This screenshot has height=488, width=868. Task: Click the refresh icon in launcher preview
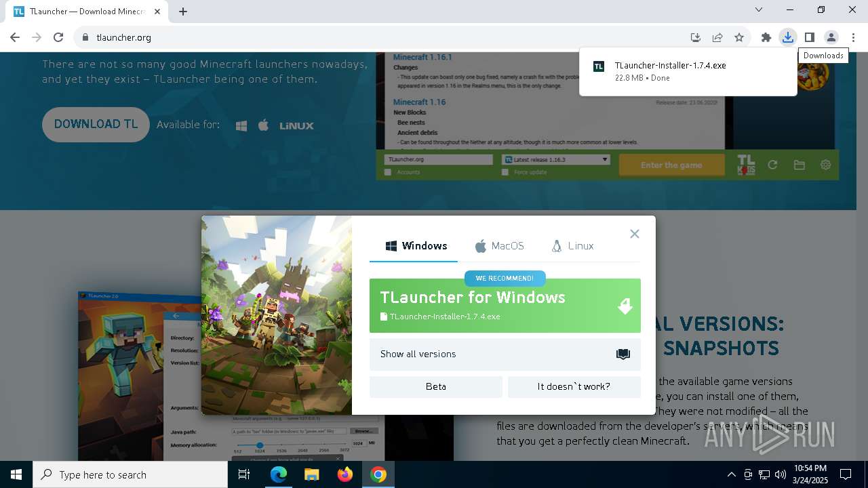772,165
